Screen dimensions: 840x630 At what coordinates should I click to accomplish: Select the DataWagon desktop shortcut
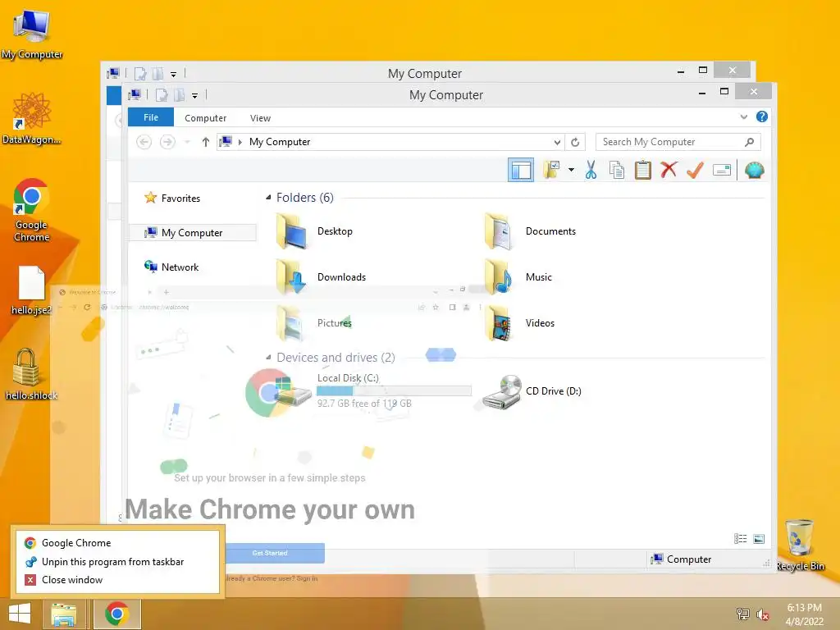32,118
